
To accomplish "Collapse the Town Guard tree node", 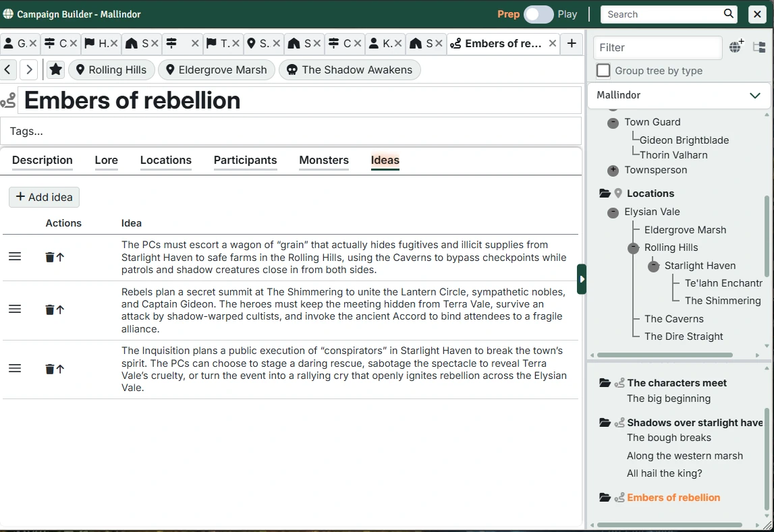I will (613, 123).
